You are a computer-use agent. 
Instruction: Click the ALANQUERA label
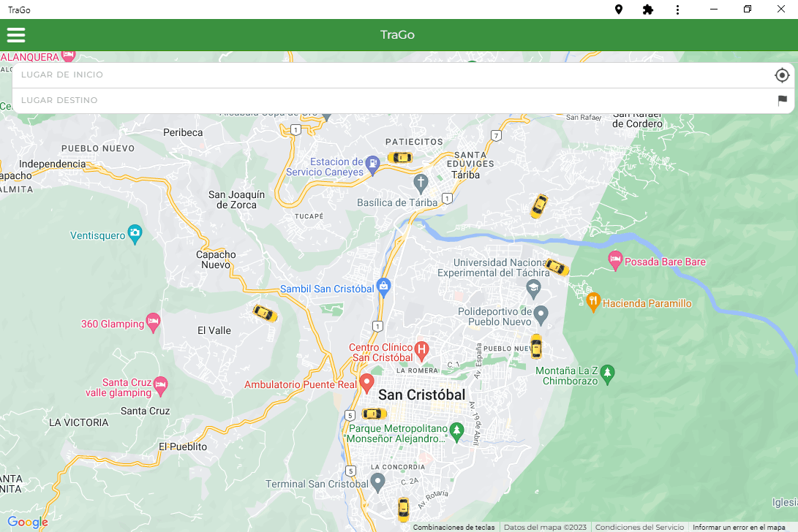coord(29,57)
